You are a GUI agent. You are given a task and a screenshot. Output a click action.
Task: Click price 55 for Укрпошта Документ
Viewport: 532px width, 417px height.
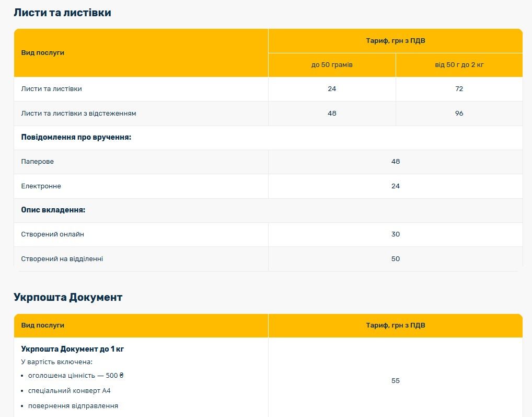[395, 380]
